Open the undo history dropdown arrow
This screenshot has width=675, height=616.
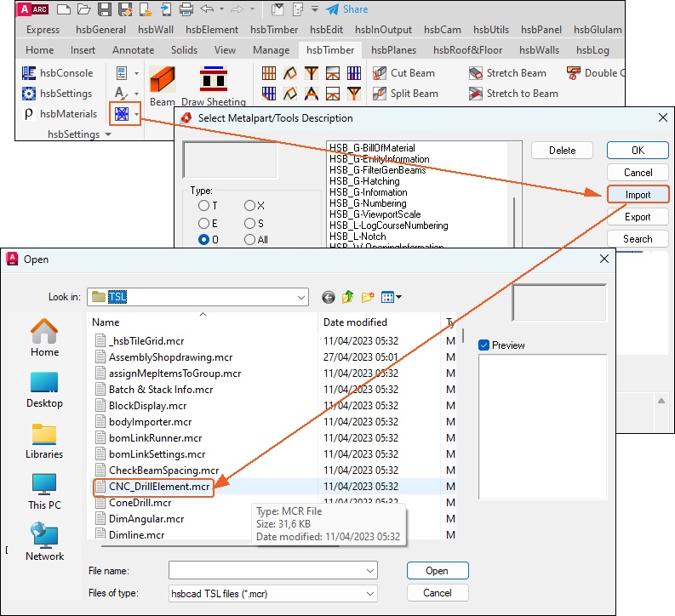click(221, 9)
